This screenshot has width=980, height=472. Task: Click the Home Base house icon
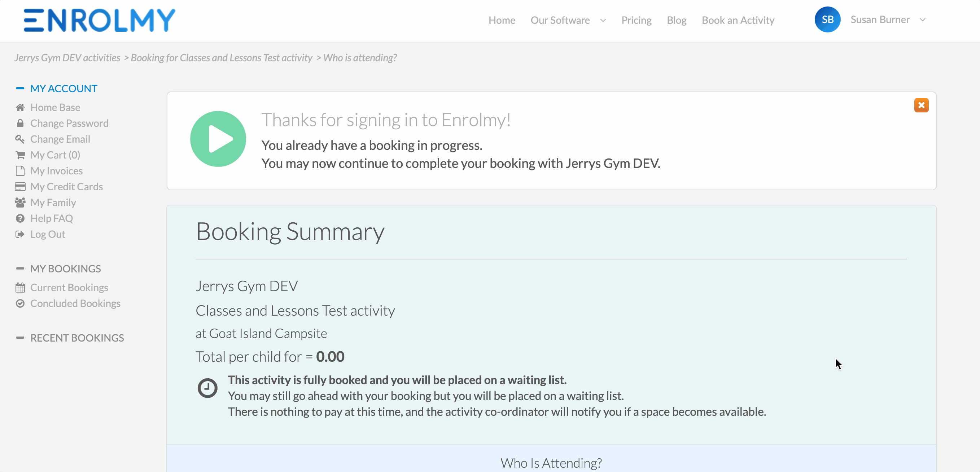click(20, 107)
